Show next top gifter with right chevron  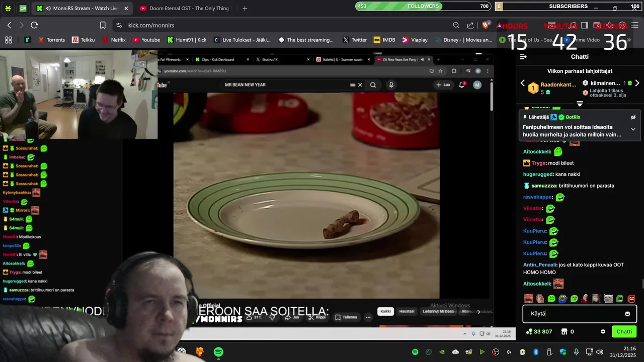click(x=637, y=83)
